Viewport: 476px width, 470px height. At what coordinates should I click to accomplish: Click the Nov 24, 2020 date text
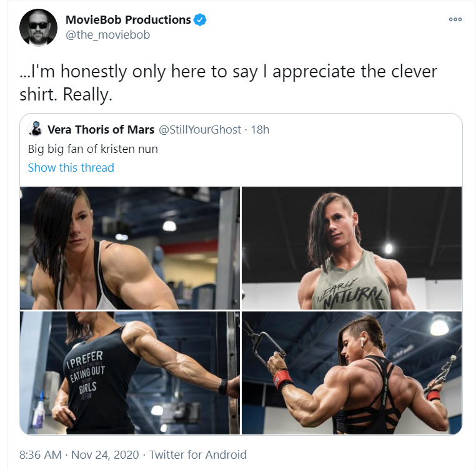pos(105,454)
